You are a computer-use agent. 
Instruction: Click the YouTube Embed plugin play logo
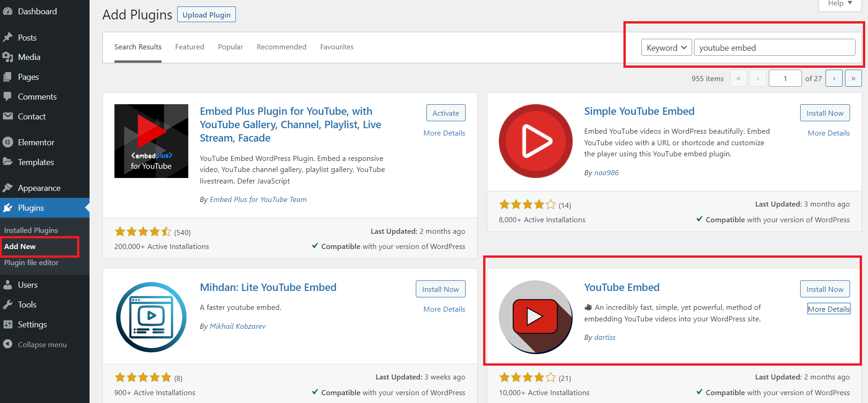point(536,317)
